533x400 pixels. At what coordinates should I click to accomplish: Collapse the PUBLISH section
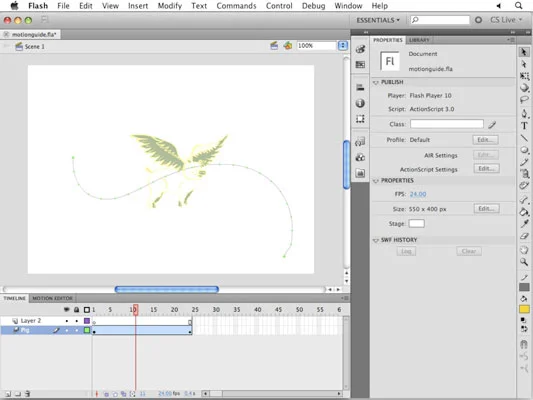[x=376, y=83]
